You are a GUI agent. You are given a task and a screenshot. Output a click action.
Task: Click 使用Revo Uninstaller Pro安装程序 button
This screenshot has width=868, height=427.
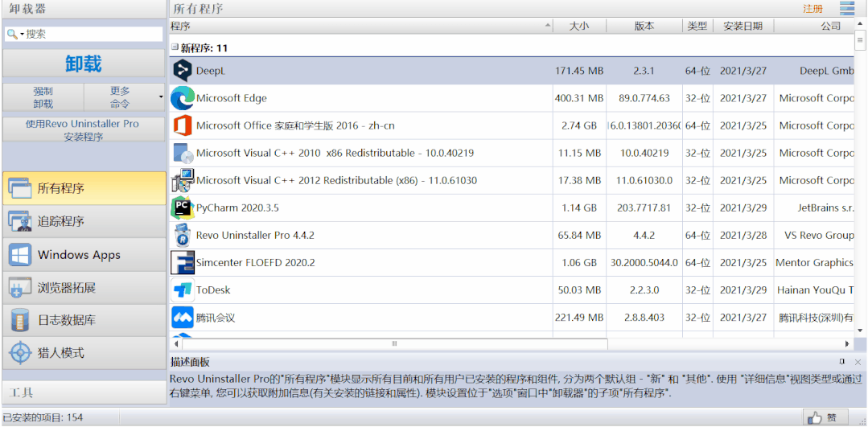pyautogui.click(x=84, y=130)
